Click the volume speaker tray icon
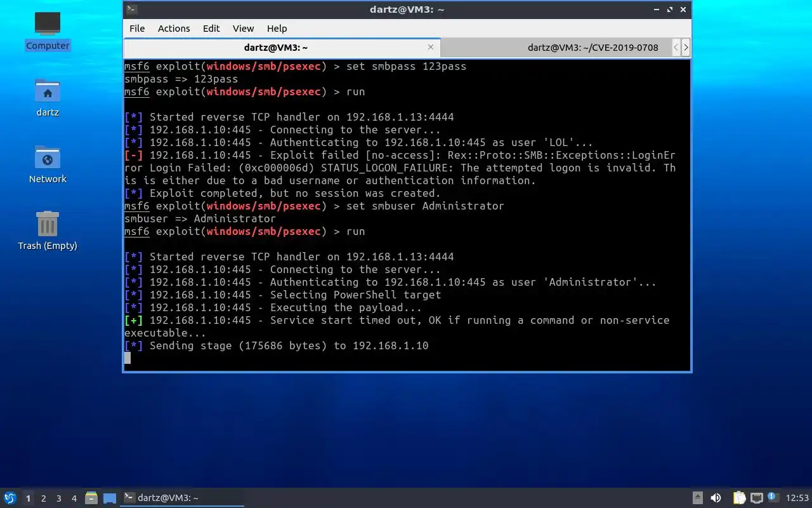 click(x=716, y=498)
